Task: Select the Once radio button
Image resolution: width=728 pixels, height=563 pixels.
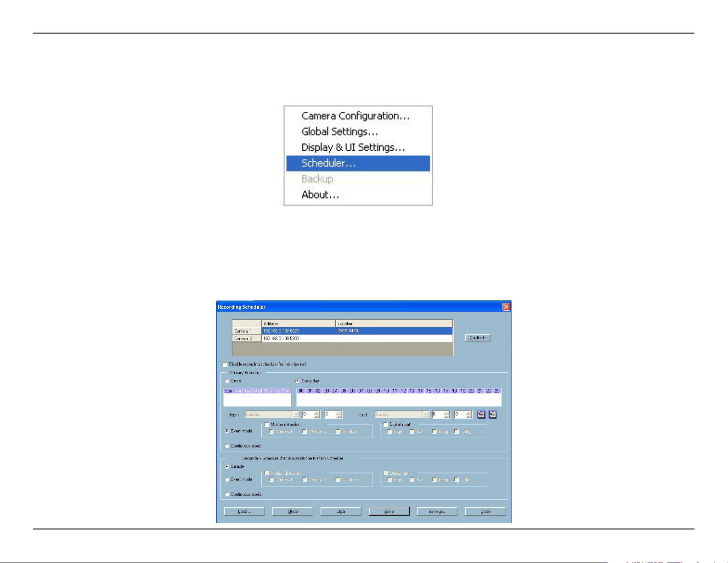Action: coord(227,381)
